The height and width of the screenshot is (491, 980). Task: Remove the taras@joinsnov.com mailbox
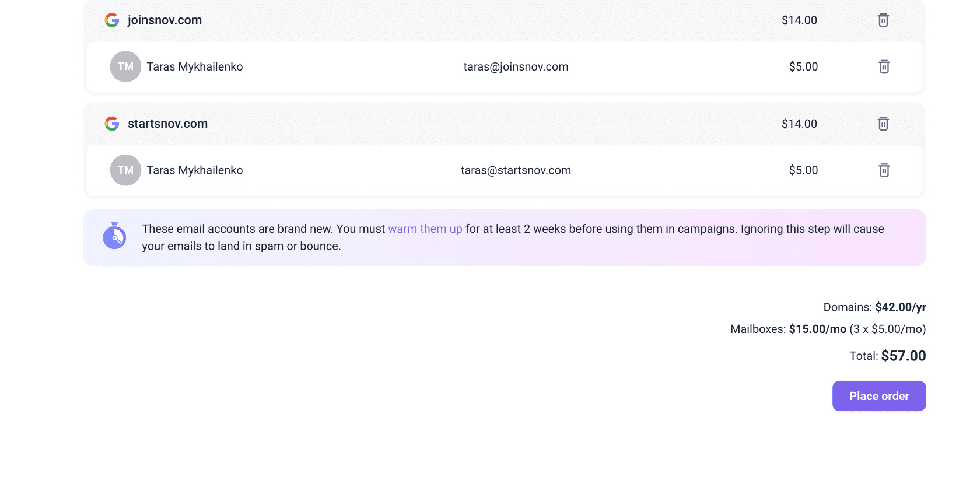coord(884,66)
